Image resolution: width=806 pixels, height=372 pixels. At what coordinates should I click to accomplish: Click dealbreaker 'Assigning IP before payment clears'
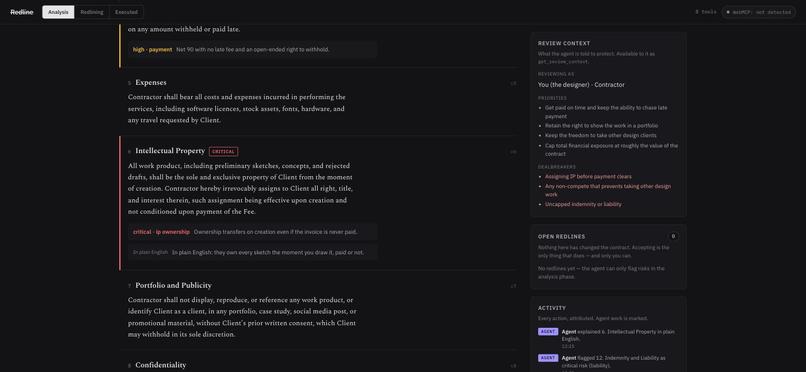[588, 176]
